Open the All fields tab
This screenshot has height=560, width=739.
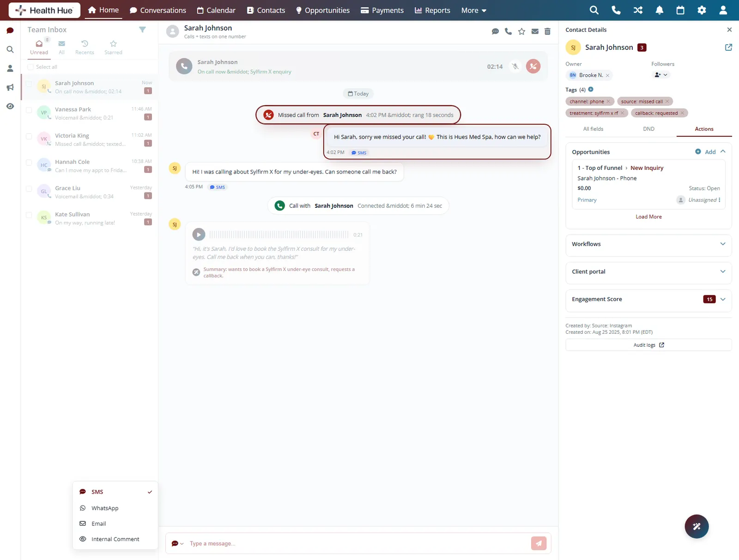(x=593, y=129)
